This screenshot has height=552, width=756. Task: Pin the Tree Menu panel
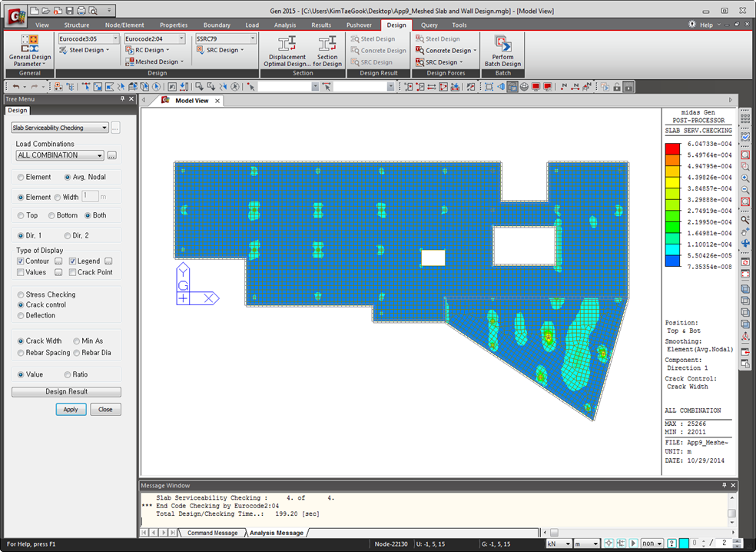pos(122,99)
